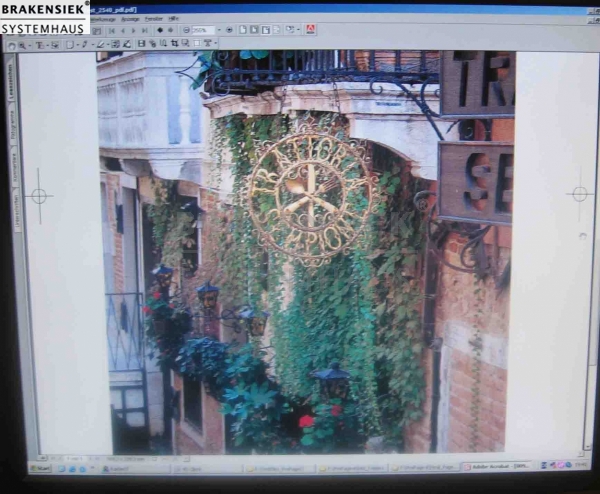This screenshot has height=494, width=600.
Task: Select the Actual Size page view
Action: coord(243,30)
